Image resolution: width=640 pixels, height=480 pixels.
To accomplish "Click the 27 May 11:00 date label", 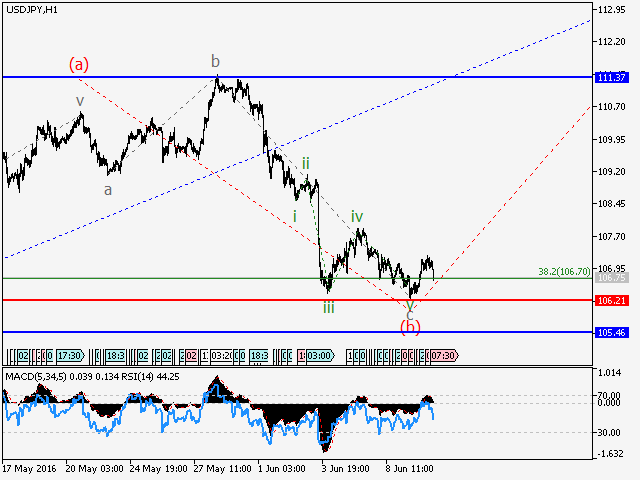I will pyautogui.click(x=222, y=469).
